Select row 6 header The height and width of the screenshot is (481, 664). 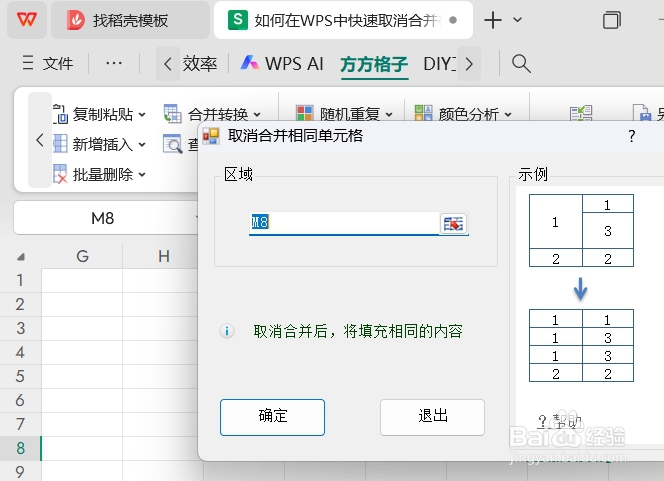(20, 400)
